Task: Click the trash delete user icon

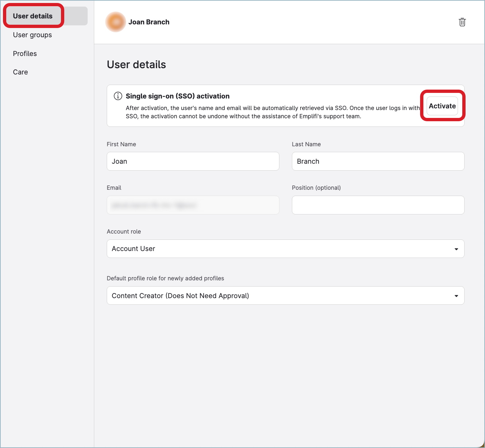Action: pos(462,22)
